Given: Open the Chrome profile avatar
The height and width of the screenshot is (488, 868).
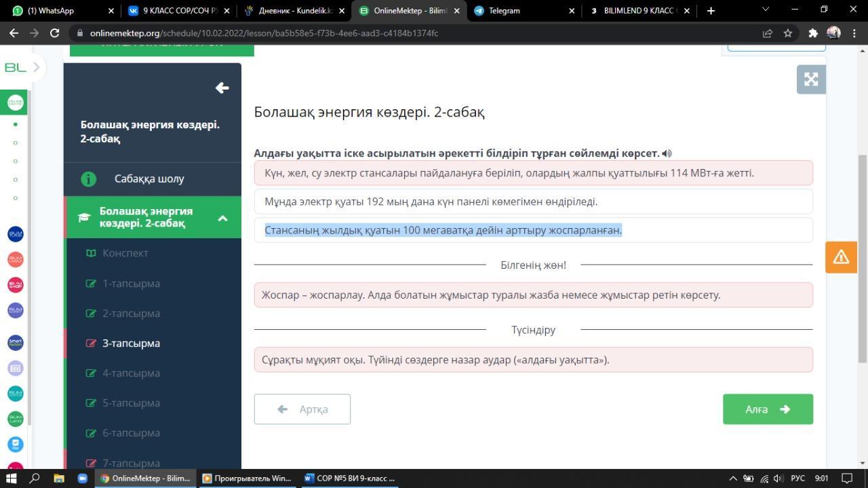Looking at the screenshot, I should click(834, 33).
